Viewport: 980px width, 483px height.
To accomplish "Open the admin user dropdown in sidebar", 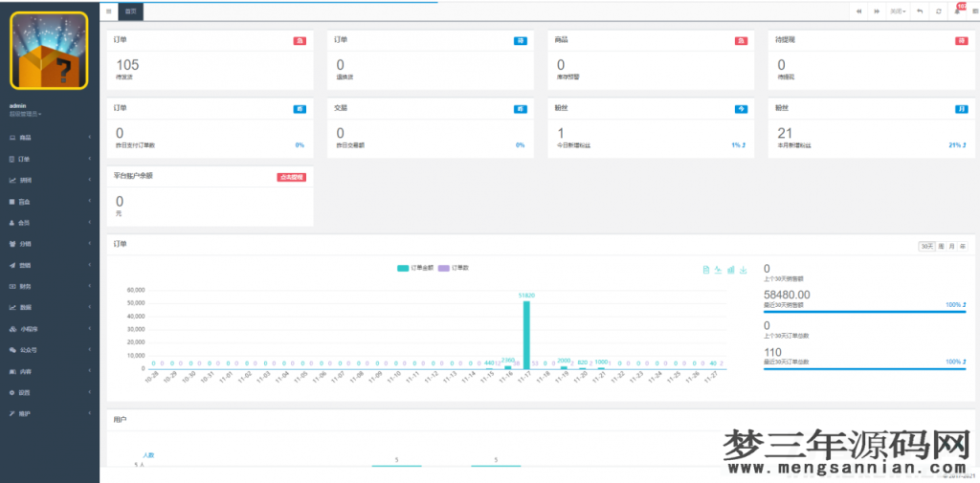I will tap(26, 114).
